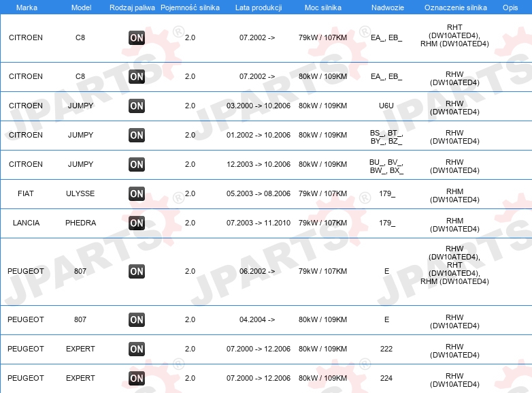Click ON icon in Jumpy 01.2002 row

coord(137,135)
